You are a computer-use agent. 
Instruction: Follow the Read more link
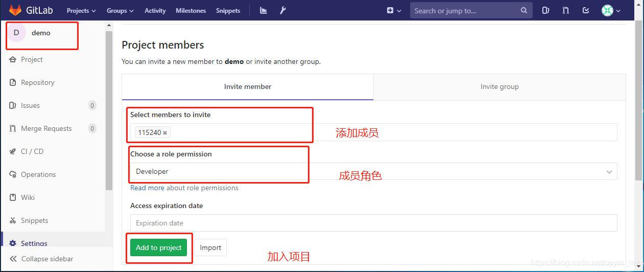tap(147, 188)
